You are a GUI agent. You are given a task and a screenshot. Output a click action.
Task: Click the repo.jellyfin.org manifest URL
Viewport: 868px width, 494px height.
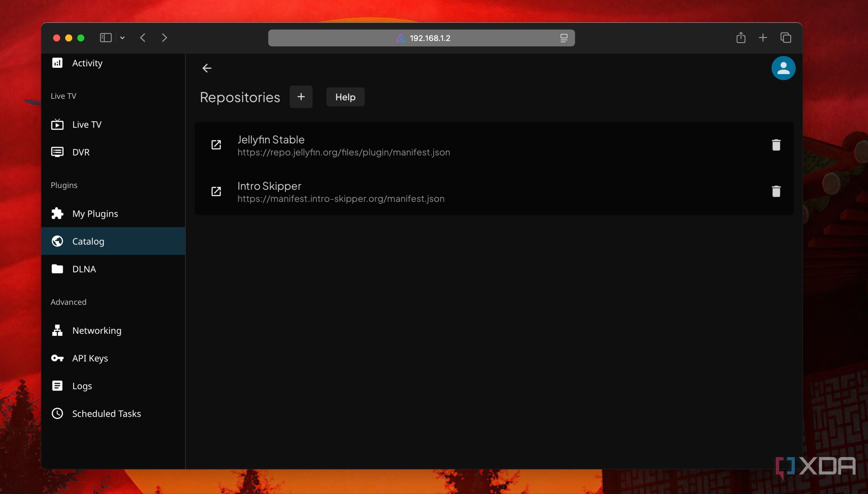tap(344, 152)
